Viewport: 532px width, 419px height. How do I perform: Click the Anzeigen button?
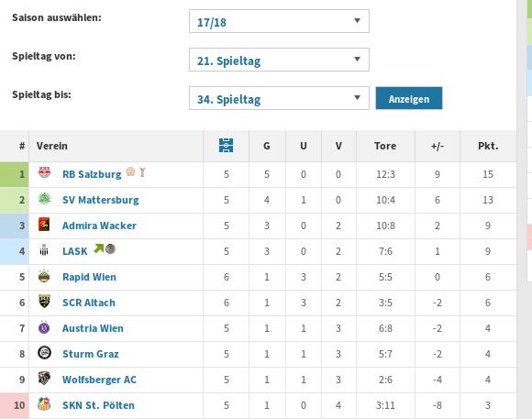coord(409,98)
